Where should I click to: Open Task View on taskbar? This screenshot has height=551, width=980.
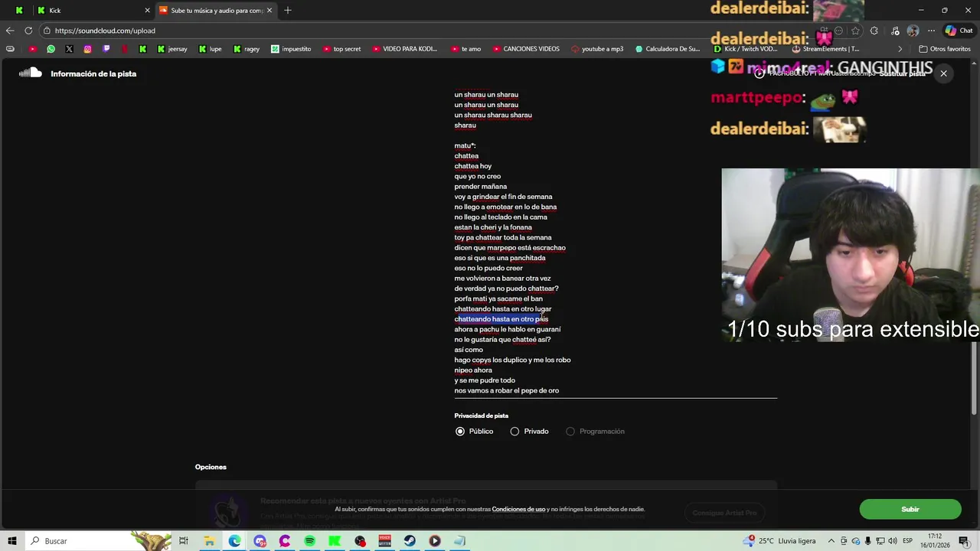coord(184,541)
